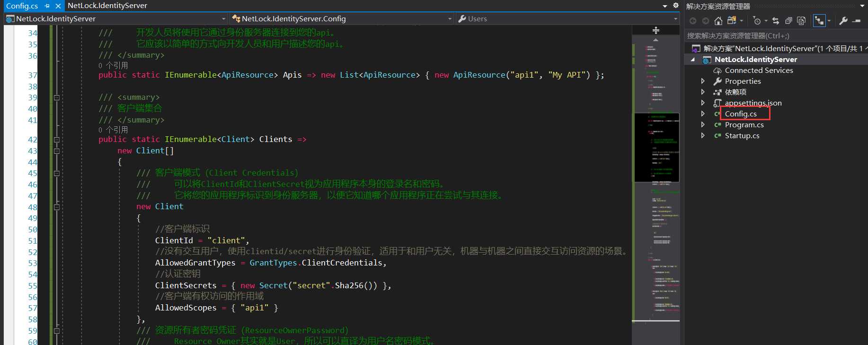868x345 pixels.
Task: Select Config.cs in Solution Explorer
Action: click(741, 114)
